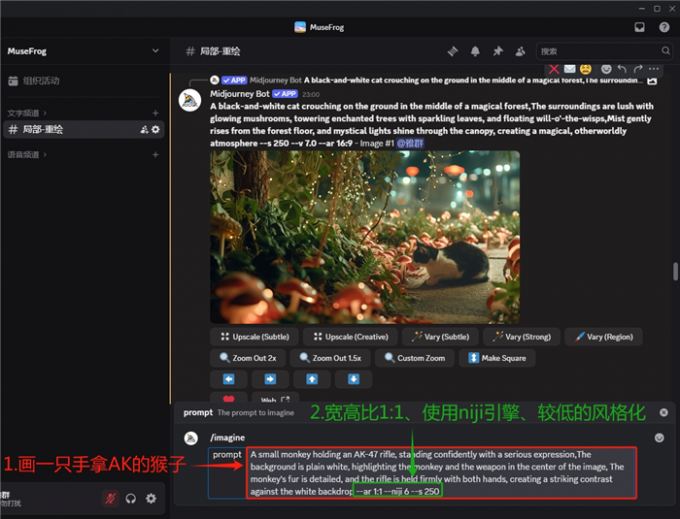This screenshot has width=680, height=519.
Task: Open emoji picker in message box
Action: point(659,438)
